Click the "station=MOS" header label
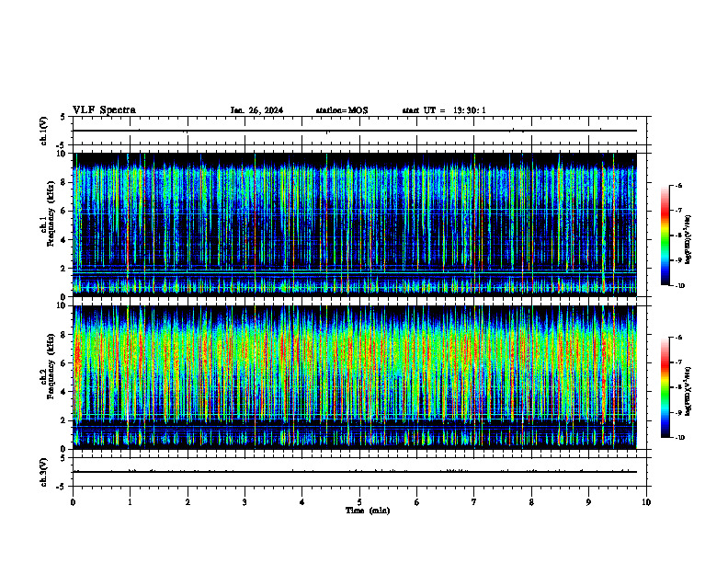728x563 pixels. (x=342, y=110)
